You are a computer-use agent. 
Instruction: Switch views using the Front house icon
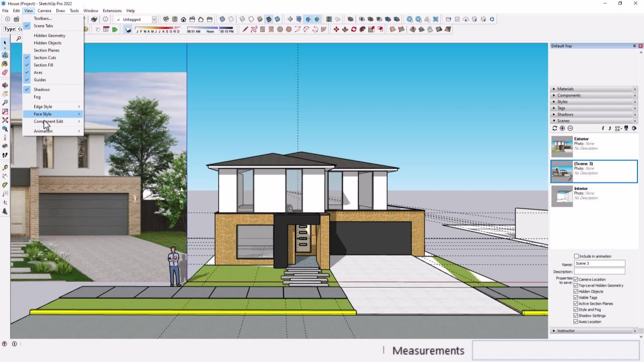click(184, 19)
